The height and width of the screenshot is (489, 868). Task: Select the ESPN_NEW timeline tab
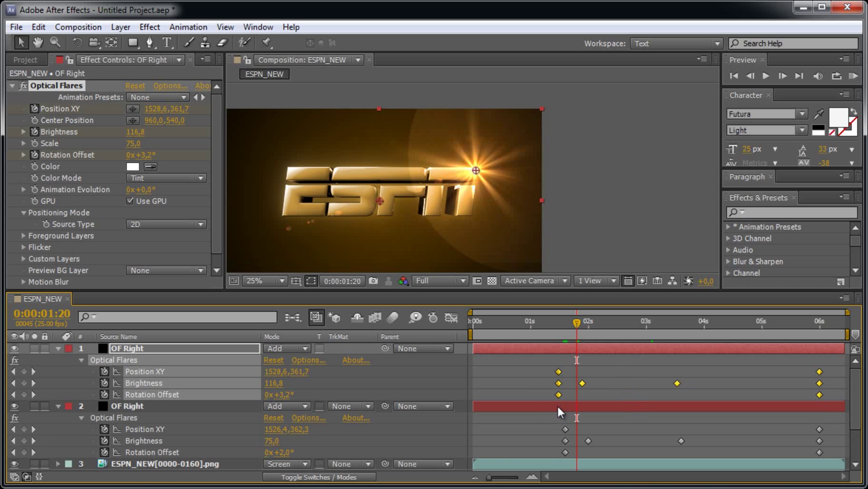pos(42,299)
